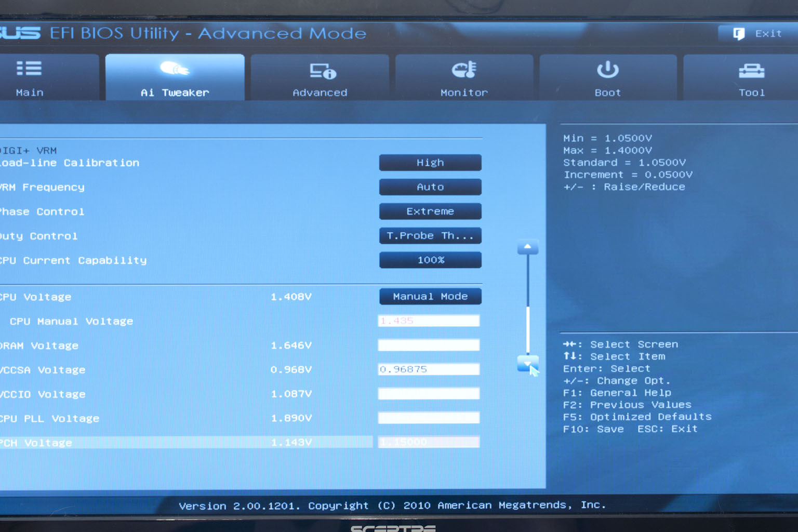Open CPU Current Capability 100% dropdown
The image size is (798, 532).
(430, 260)
